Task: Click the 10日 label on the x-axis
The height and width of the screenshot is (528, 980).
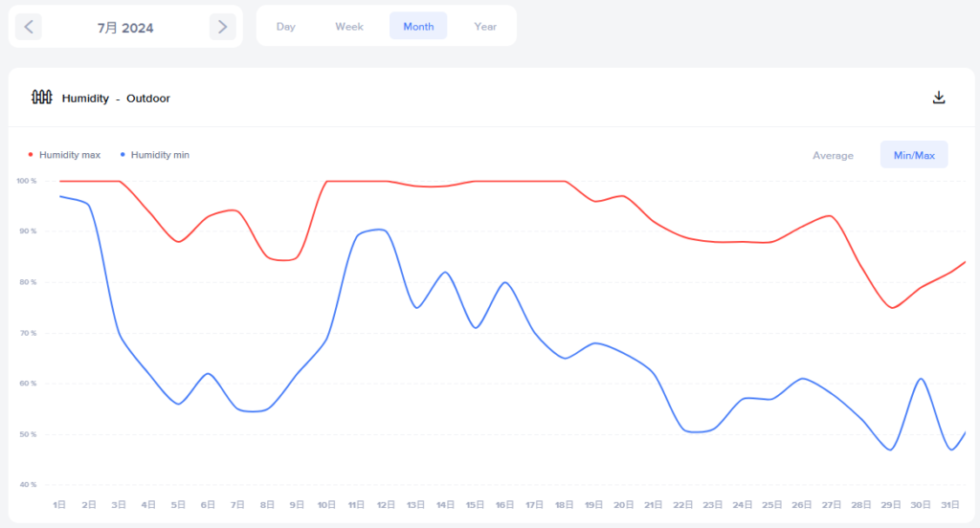Action: [326, 504]
